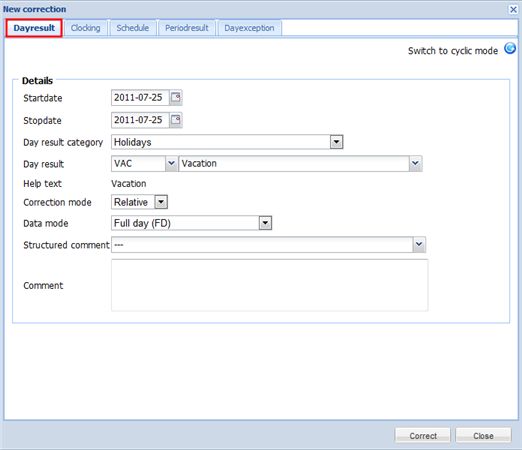
Task: Switch to the Clocking tab
Action: click(85, 28)
